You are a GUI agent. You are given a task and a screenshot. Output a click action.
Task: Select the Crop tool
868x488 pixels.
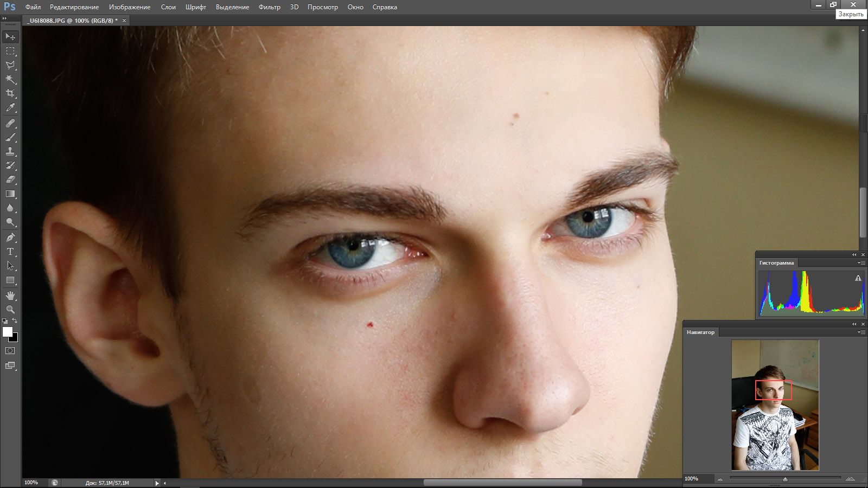pos(10,93)
